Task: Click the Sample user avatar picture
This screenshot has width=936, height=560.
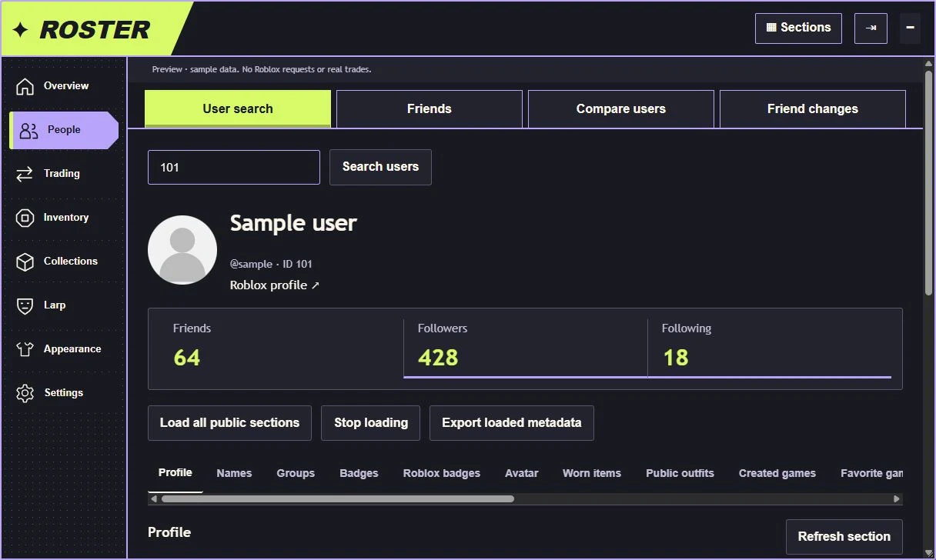Action: click(x=182, y=250)
